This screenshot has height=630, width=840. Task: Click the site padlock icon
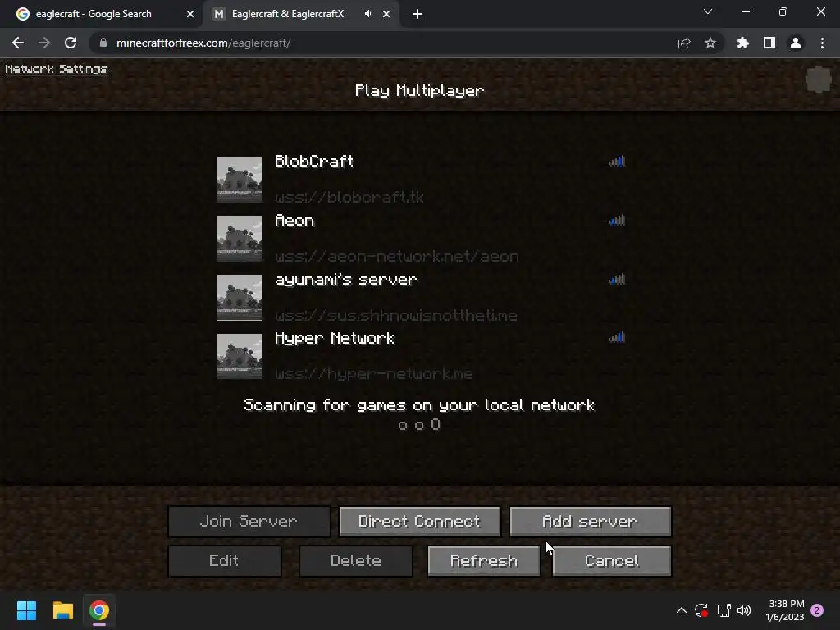click(103, 43)
